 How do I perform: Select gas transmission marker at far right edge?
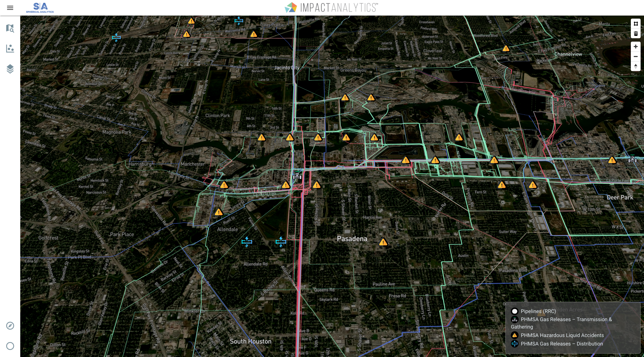click(632, 159)
